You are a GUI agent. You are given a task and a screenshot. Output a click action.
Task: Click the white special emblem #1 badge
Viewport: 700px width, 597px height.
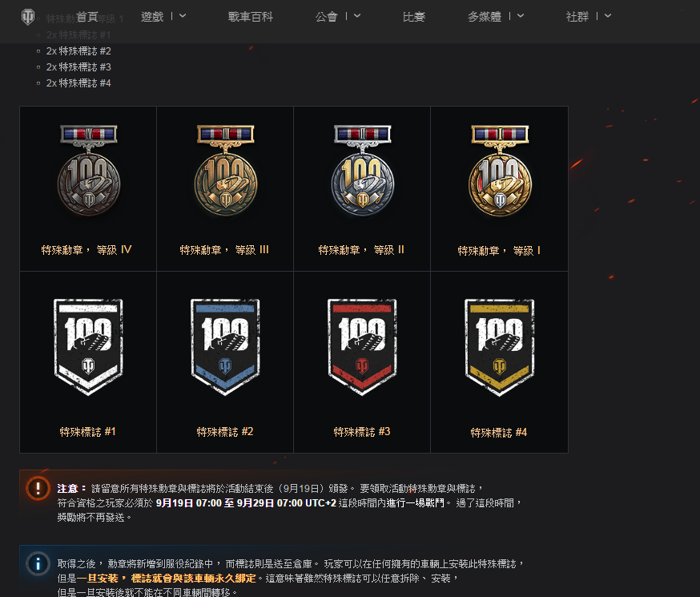(x=88, y=347)
